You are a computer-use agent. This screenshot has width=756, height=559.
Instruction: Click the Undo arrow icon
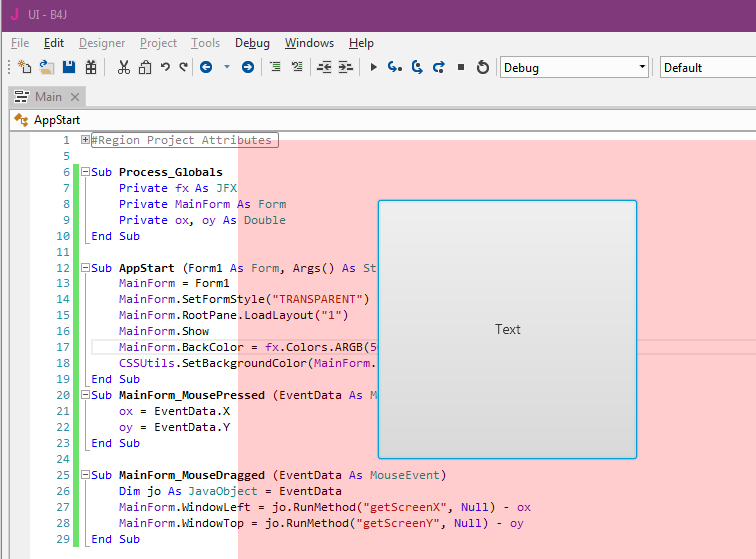click(x=165, y=67)
